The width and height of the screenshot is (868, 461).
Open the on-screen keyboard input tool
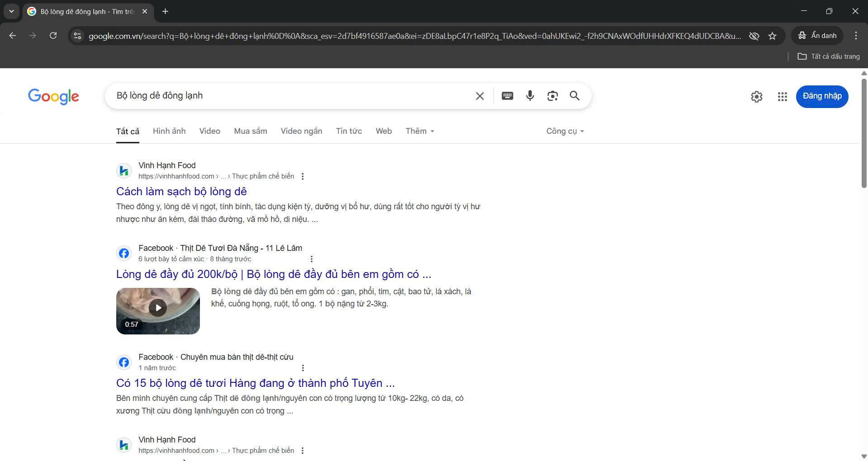pyautogui.click(x=508, y=96)
